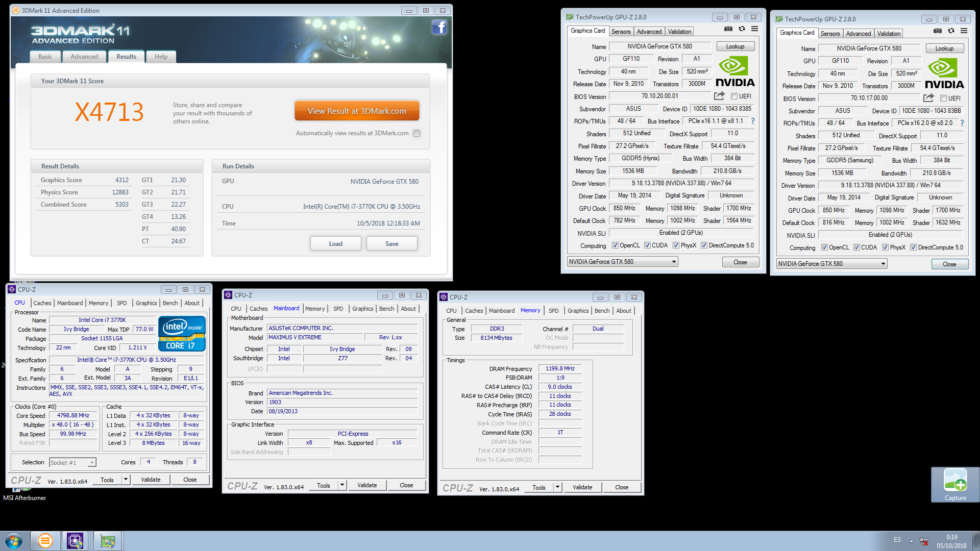Open Help tab in 3DMark 11
Viewport: 980px width, 551px height.
(x=161, y=57)
